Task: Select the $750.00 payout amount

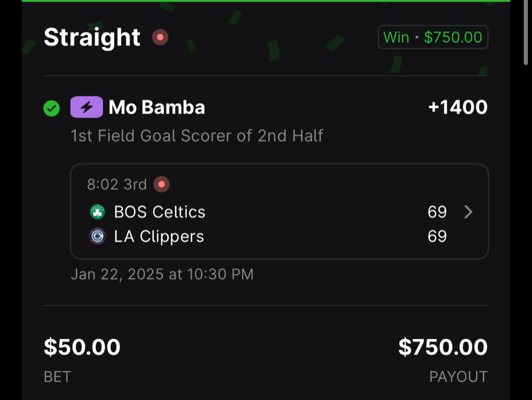Action: click(x=443, y=347)
